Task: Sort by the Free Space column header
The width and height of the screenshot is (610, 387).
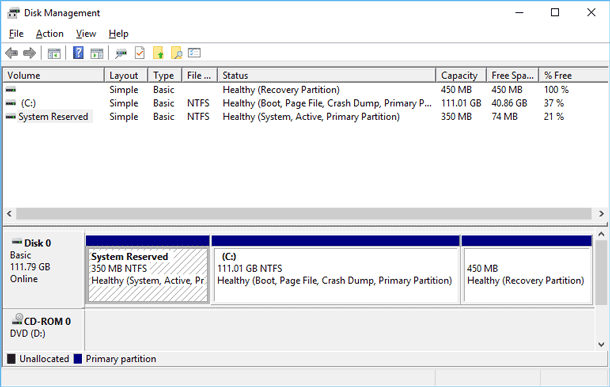Action: coord(513,75)
